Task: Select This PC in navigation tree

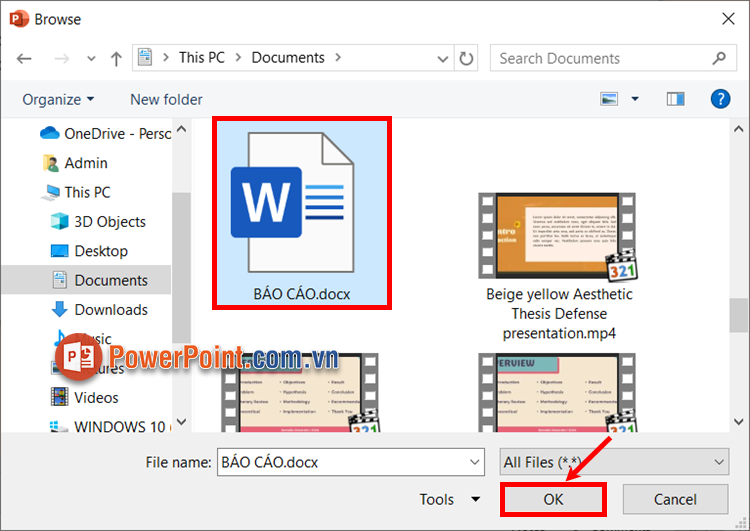Action: coord(77,192)
